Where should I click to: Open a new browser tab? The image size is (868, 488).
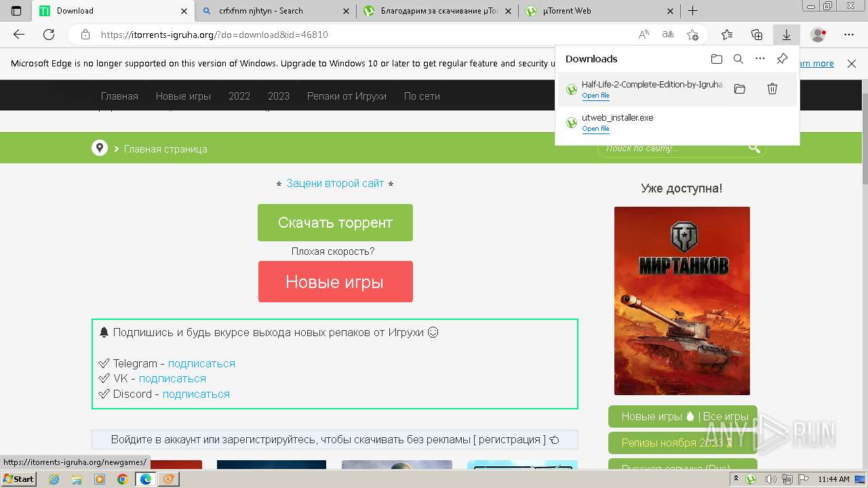point(692,11)
